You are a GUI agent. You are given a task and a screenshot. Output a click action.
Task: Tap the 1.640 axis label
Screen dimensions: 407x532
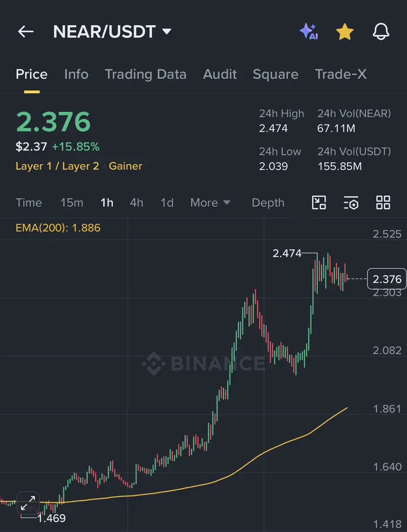coord(387,467)
